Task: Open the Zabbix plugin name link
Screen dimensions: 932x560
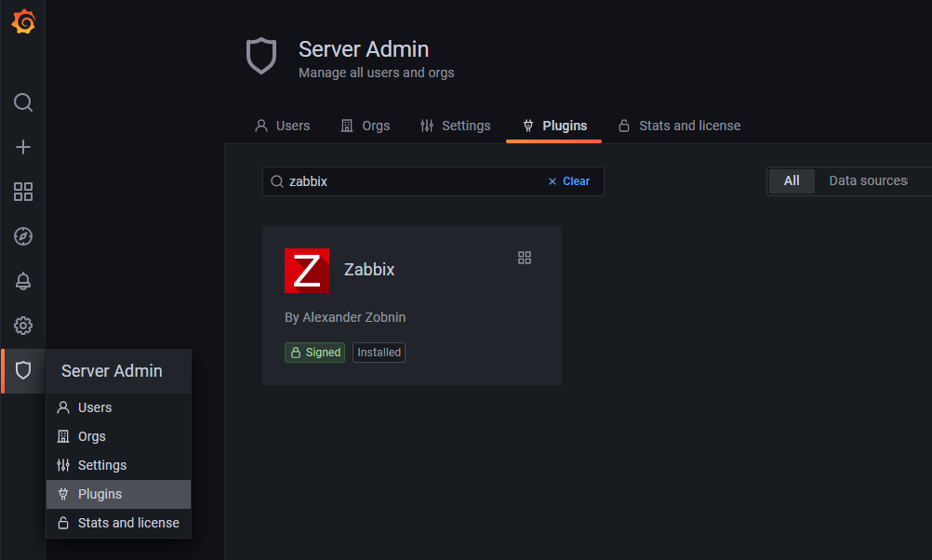Action: point(369,269)
